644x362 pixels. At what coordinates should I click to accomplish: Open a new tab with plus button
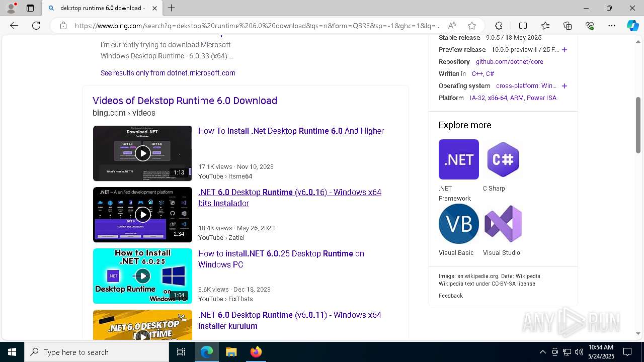[x=172, y=8]
